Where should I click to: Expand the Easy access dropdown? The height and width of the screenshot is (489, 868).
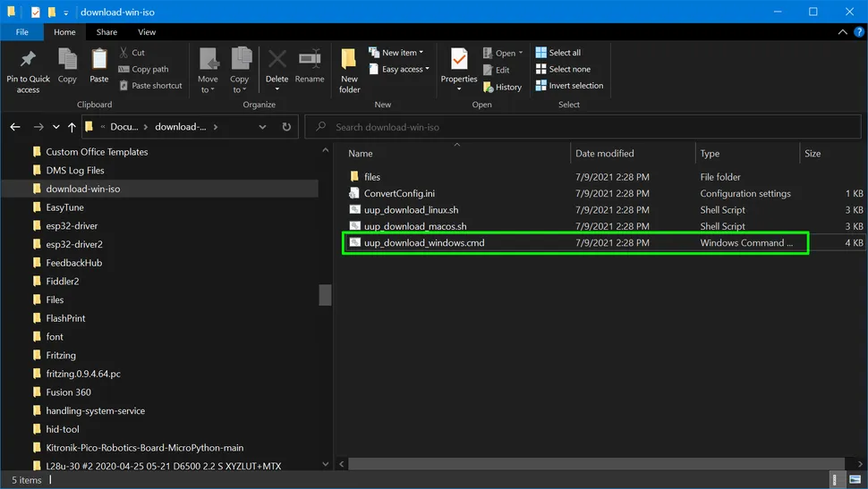coord(404,69)
